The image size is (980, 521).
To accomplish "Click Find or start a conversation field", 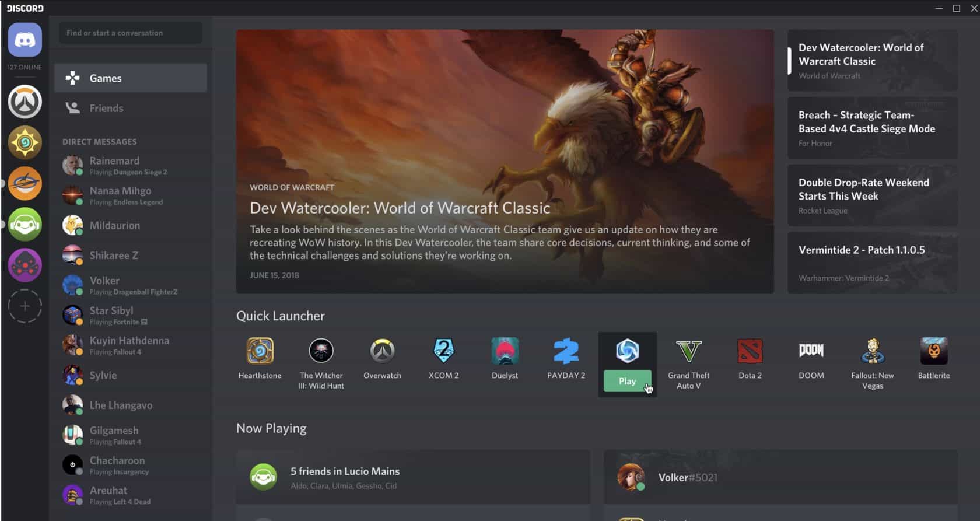I will point(131,33).
